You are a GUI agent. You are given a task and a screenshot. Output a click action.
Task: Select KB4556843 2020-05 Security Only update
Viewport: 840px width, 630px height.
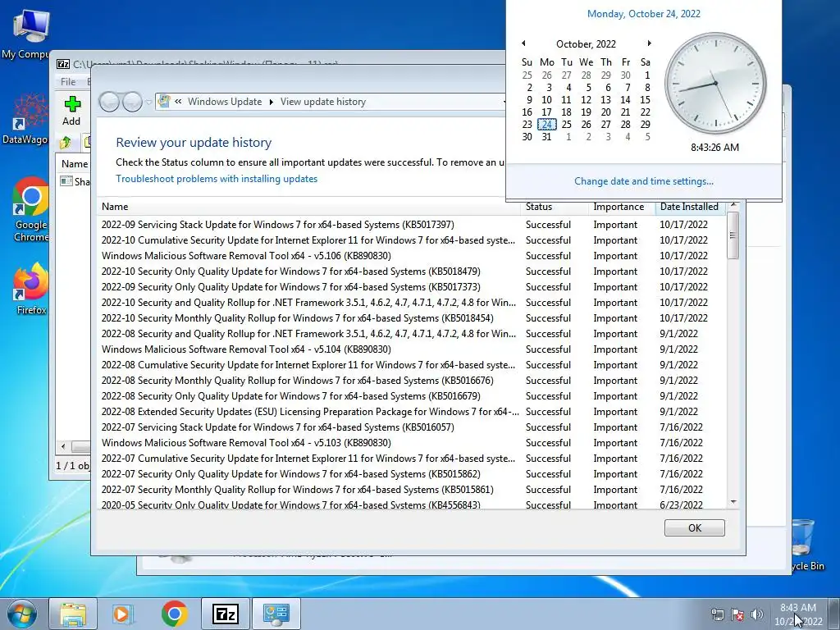tap(411, 504)
